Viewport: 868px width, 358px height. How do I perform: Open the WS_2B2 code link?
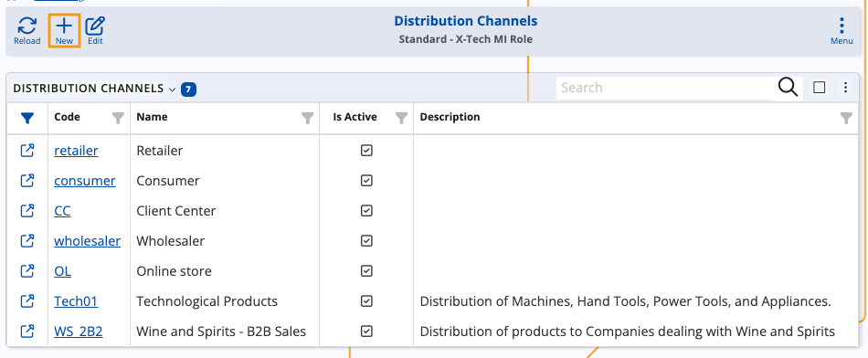pos(78,332)
